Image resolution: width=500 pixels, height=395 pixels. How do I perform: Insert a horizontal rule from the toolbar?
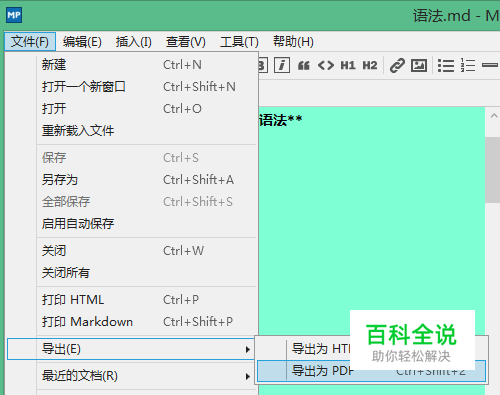[490, 65]
